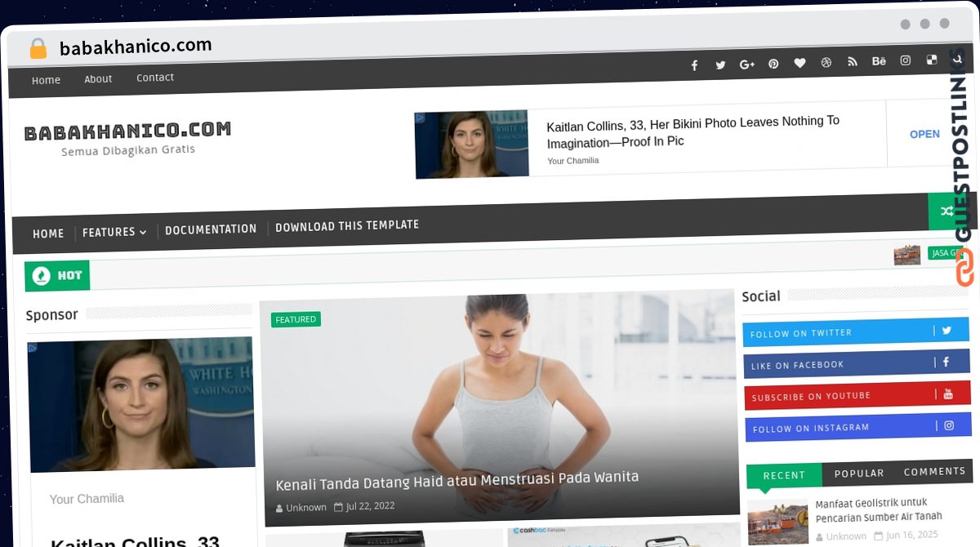The image size is (980, 547).
Task: Open the Pinterest icon link
Action: pyautogui.click(x=773, y=64)
